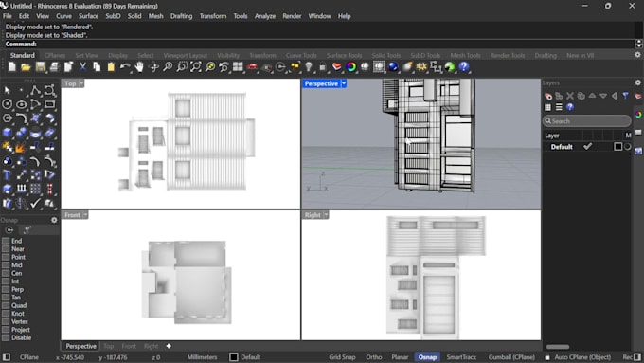This screenshot has width=644, height=363.
Task: Open the Perspective viewport dropdown arrow
Action: tap(344, 83)
